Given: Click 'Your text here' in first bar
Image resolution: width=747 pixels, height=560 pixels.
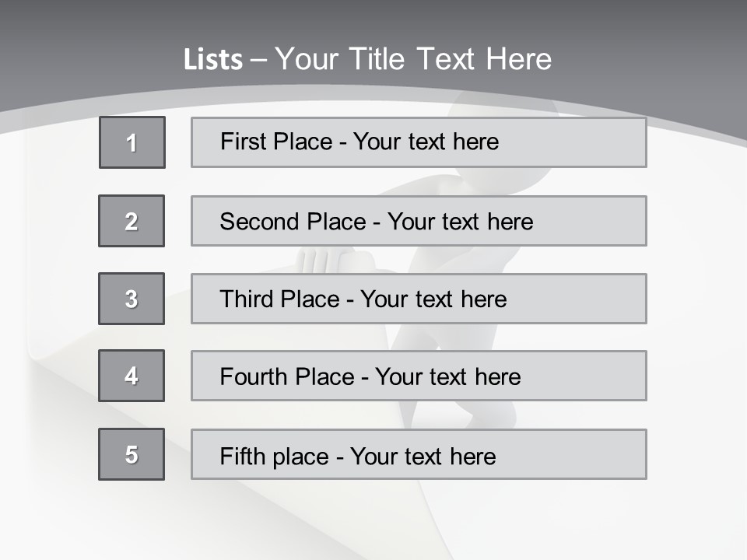Looking at the screenshot, I should [x=426, y=142].
